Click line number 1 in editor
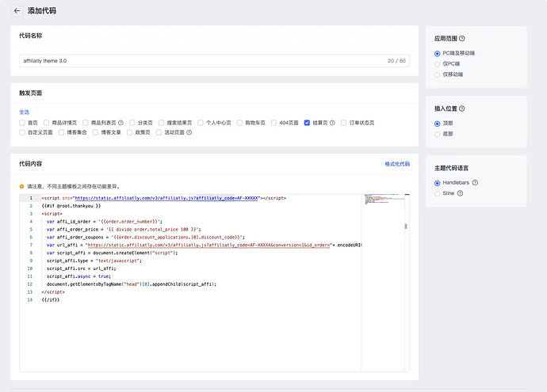This screenshot has width=547, height=392. [x=31, y=198]
